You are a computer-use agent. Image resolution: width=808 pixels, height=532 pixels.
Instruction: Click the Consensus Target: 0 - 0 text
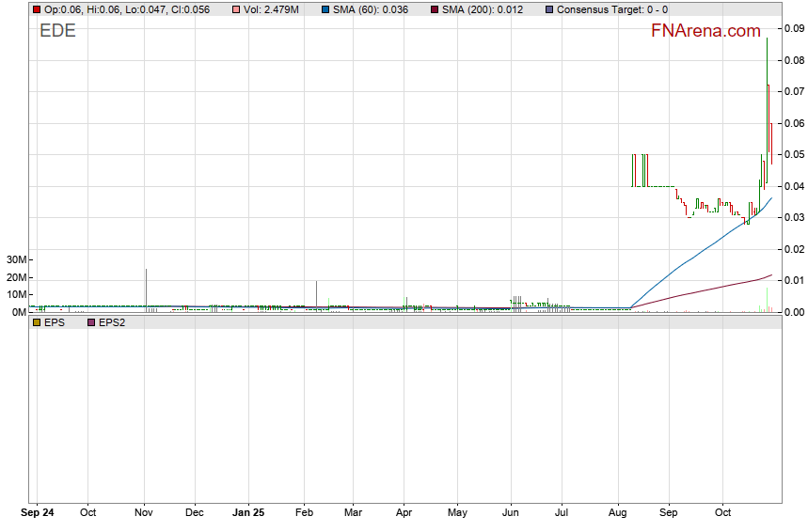point(612,9)
